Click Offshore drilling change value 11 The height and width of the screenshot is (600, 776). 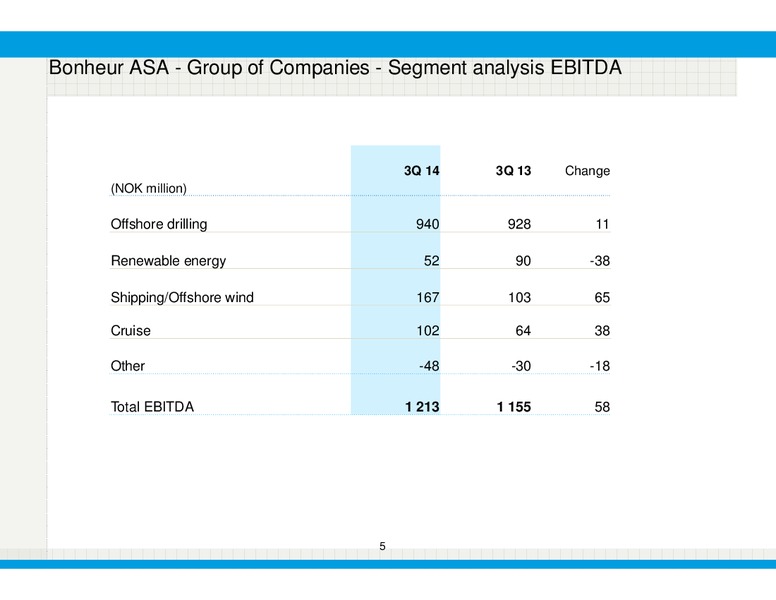click(602, 224)
